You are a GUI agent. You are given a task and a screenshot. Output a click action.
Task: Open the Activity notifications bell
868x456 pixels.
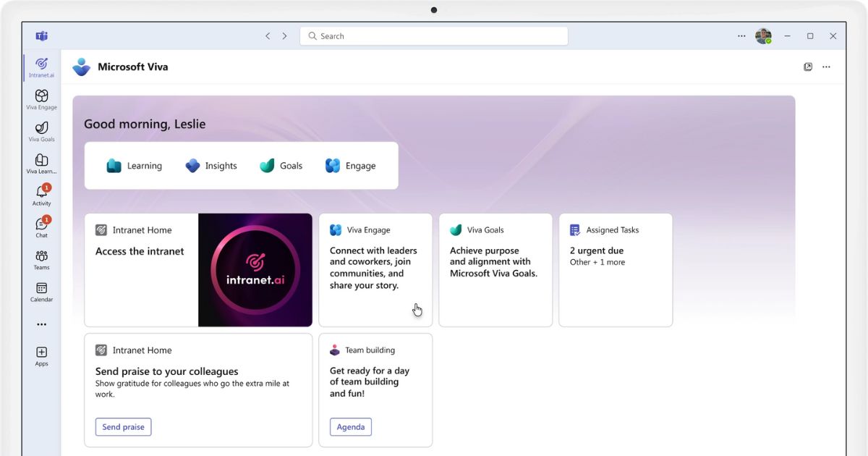pyautogui.click(x=41, y=195)
